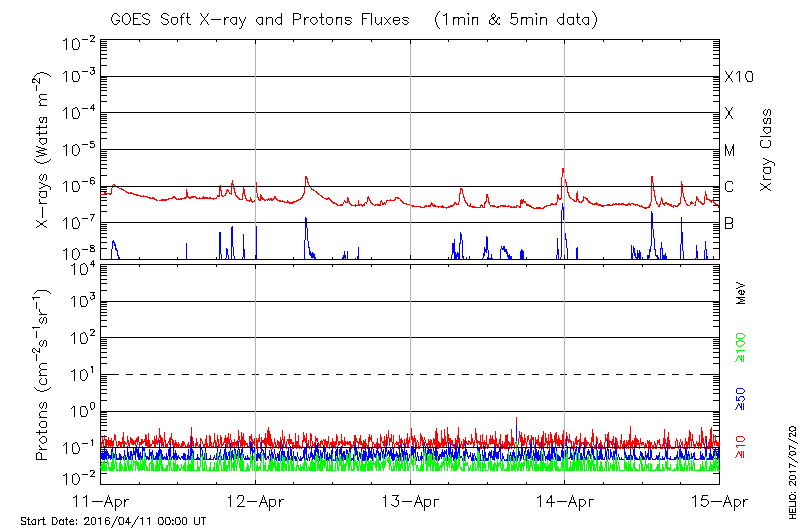Screen dimensions: 800x530
Task: Click the X10 X-ray class label
Action: pos(737,77)
